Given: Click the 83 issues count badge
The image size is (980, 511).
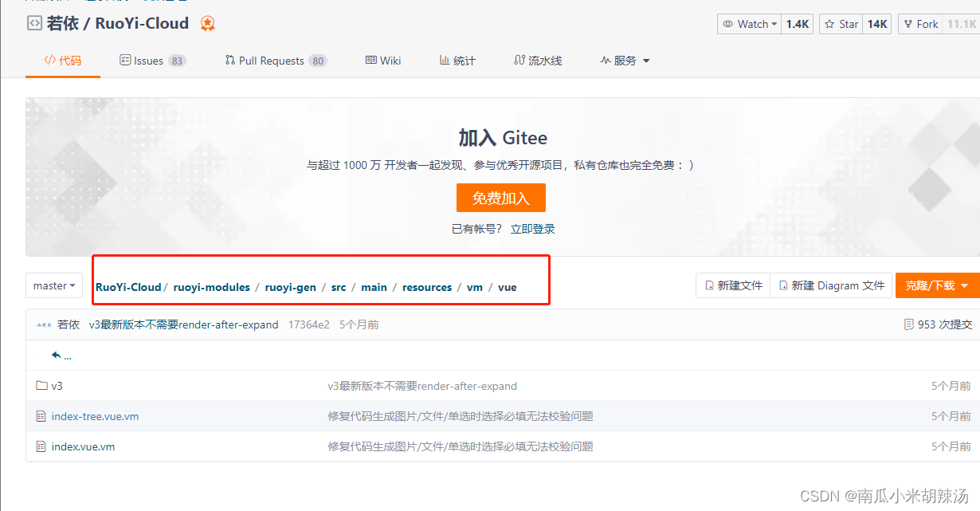Looking at the screenshot, I should point(177,61).
